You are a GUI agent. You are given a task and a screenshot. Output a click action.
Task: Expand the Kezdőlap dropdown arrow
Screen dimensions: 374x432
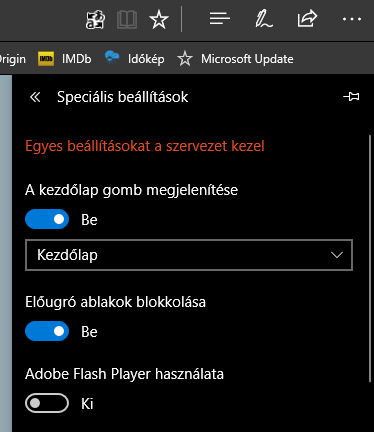pos(337,255)
